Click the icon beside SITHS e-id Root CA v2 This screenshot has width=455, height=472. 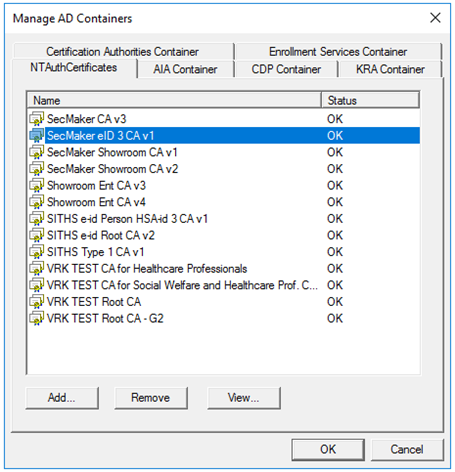point(36,235)
